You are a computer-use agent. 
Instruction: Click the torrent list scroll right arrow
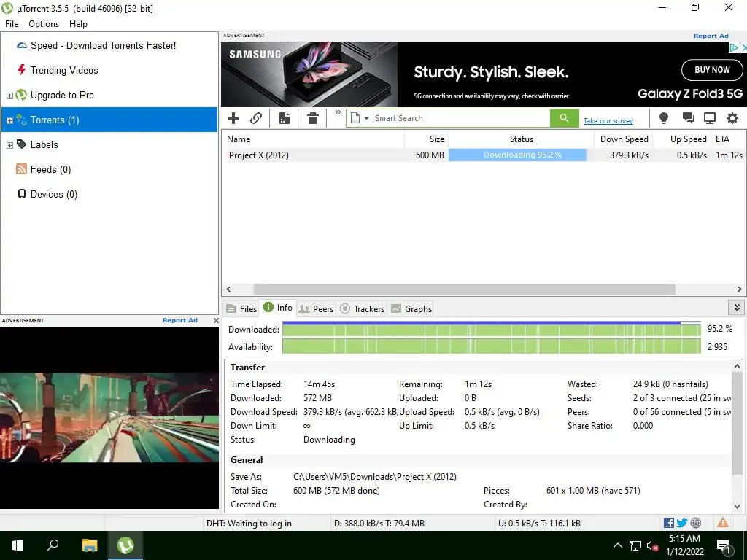click(x=740, y=289)
